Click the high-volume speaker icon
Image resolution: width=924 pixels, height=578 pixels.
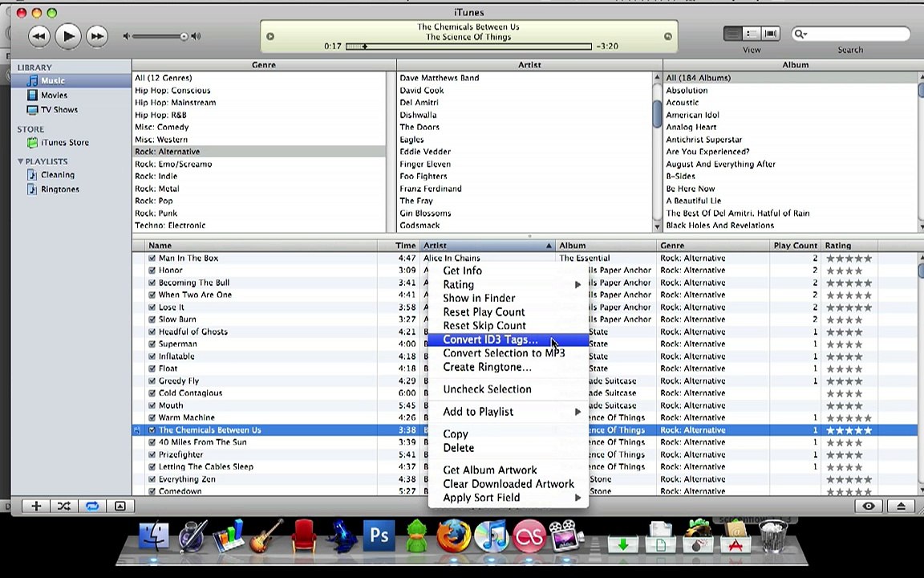[x=197, y=37]
